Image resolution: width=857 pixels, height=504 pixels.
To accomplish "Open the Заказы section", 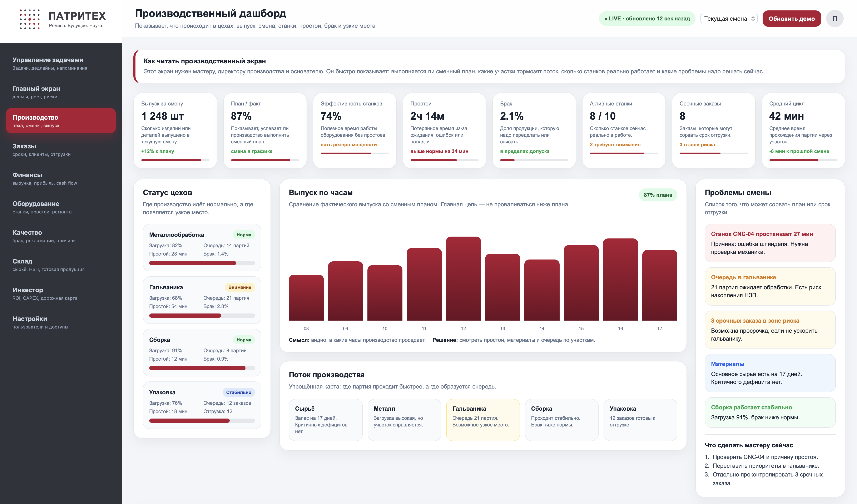I will 61,150.
